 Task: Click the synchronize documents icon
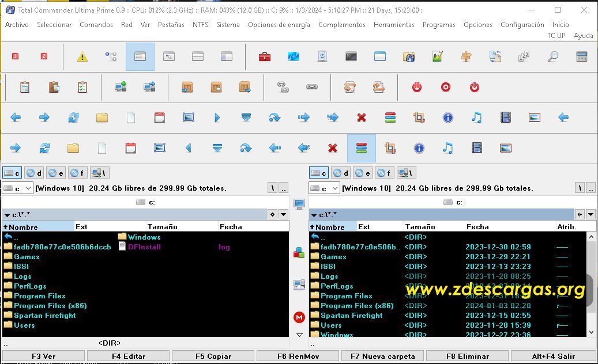click(x=495, y=57)
